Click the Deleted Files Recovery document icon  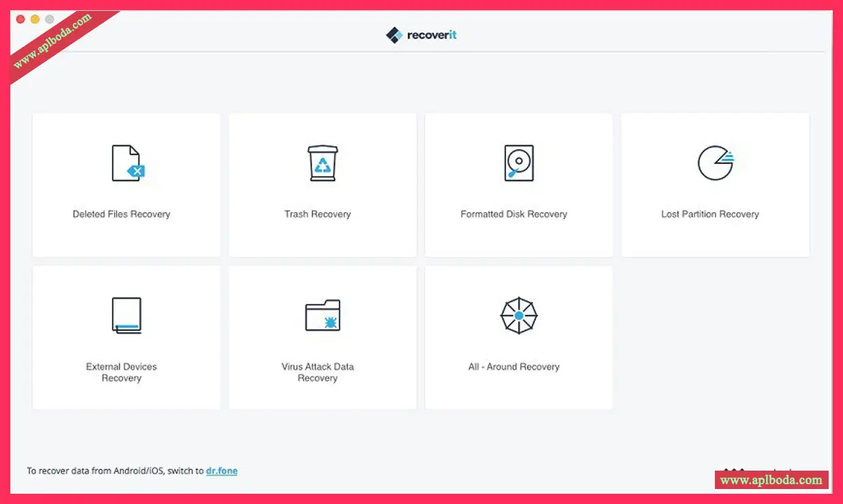(127, 163)
